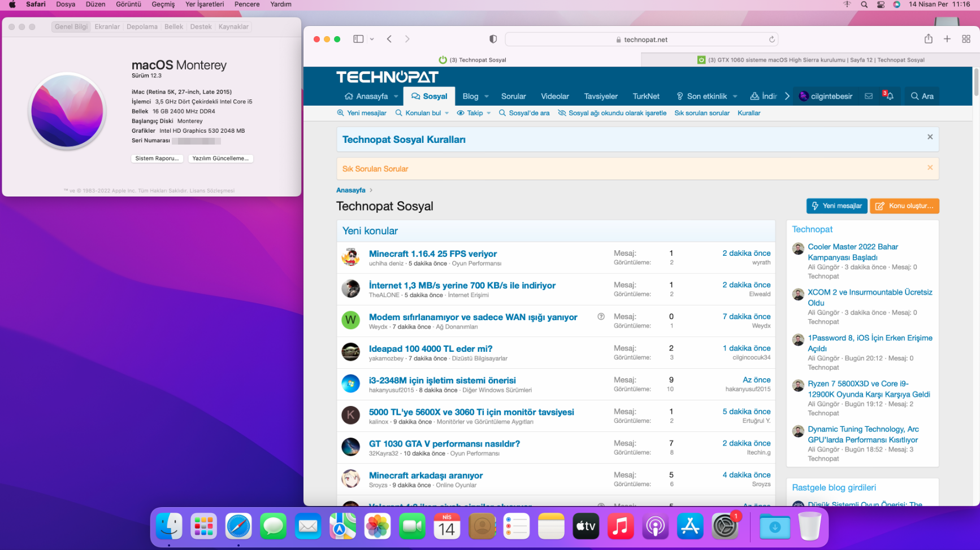Open the Apple menu
The width and height of the screenshot is (980, 550).
(12, 5)
